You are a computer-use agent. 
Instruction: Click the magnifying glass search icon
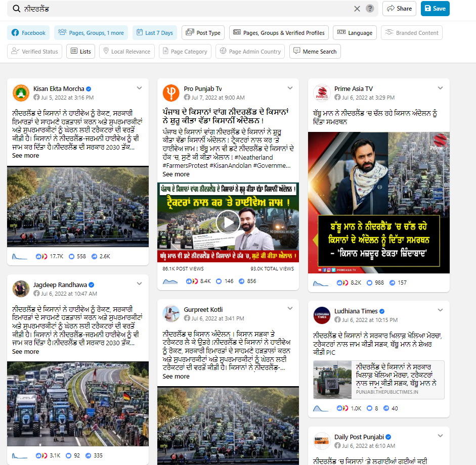click(x=16, y=9)
